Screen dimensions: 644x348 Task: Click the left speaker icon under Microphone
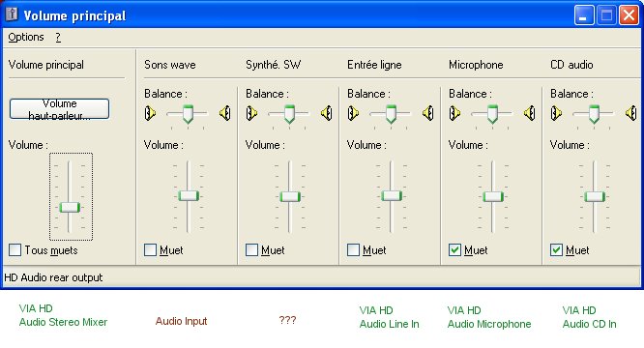pos(454,113)
